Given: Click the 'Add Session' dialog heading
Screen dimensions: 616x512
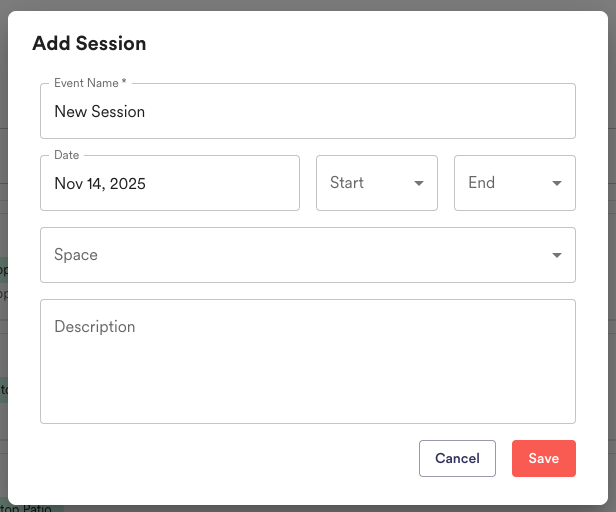Looking at the screenshot, I should point(89,43).
